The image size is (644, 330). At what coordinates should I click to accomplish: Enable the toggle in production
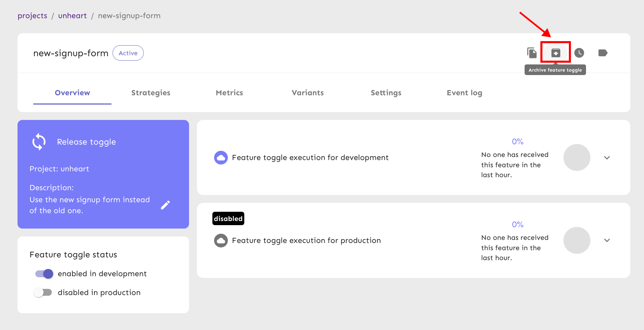(x=43, y=293)
